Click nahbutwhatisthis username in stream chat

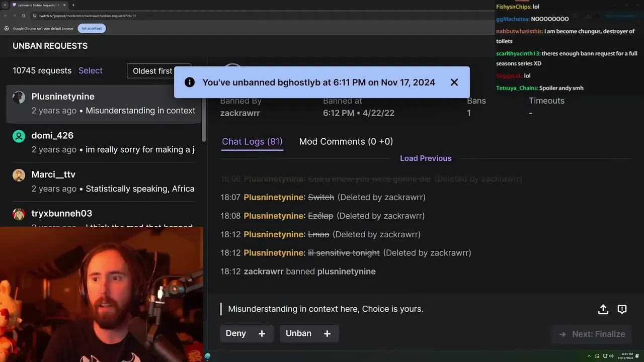click(519, 31)
